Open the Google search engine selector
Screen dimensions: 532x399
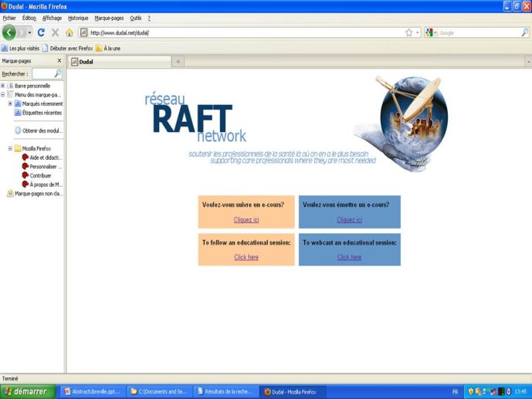(x=431, y=32)
